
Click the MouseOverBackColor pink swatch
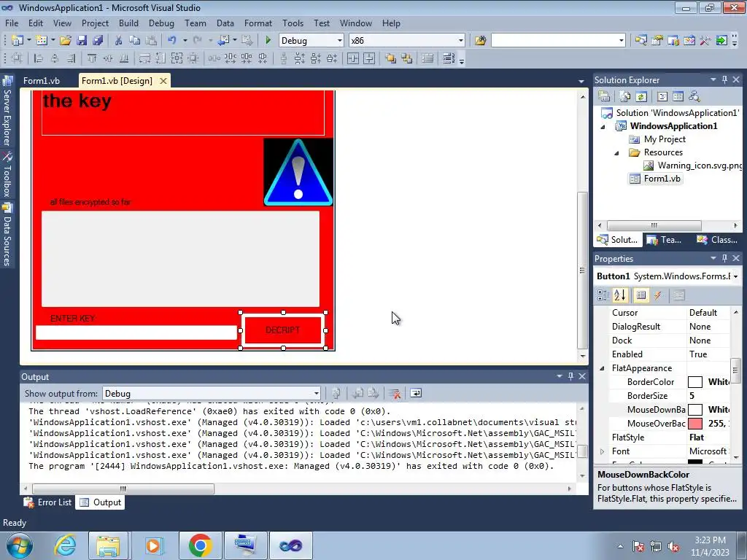(x=695, y=424)
